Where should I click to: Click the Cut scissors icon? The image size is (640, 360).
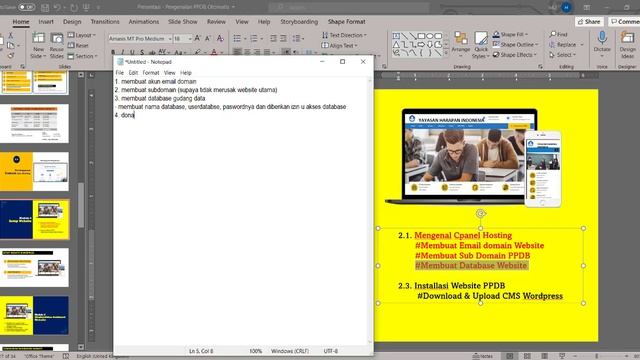click(11, 36)
